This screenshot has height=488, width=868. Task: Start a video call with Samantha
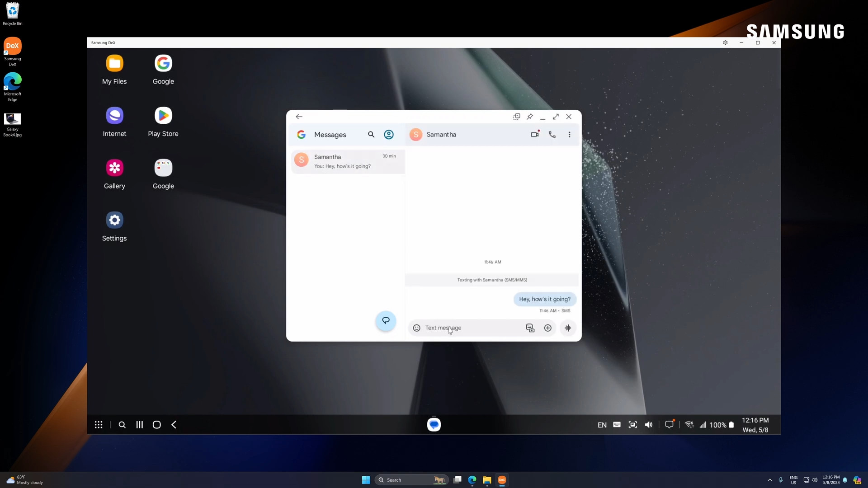[x=535, y=135]
